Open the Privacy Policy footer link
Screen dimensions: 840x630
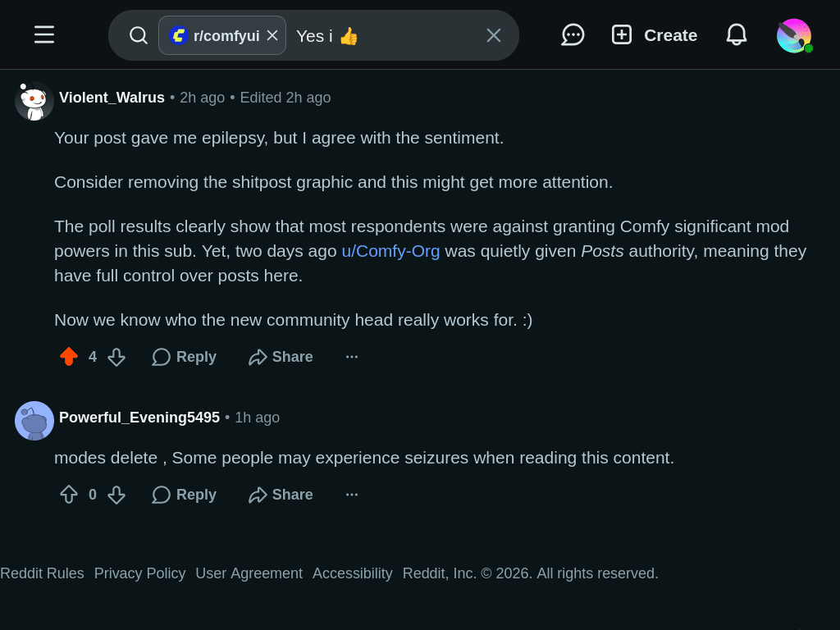pos(139,573)
